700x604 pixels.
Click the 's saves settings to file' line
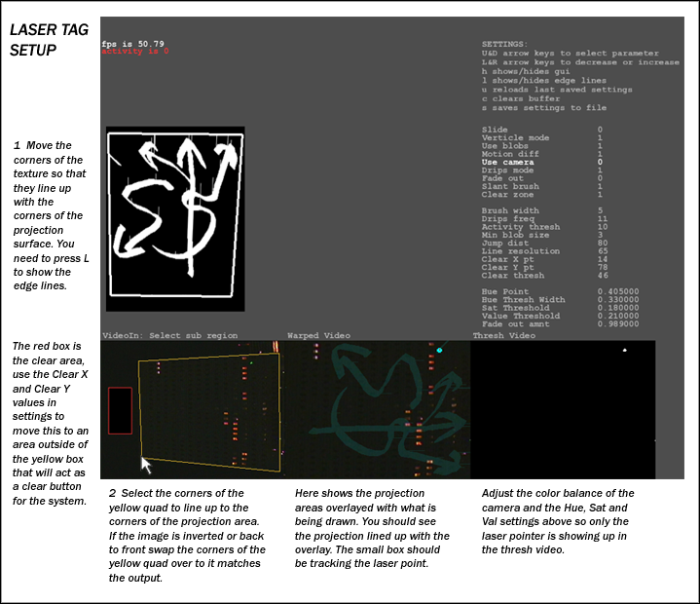pyautogui.click(x=544, y=108)
